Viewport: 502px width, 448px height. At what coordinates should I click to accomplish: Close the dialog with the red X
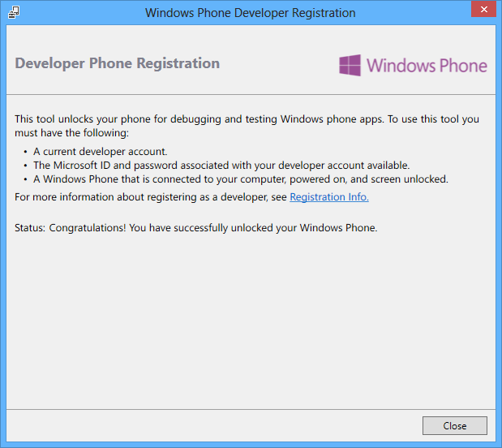click(x=483, y=9)
